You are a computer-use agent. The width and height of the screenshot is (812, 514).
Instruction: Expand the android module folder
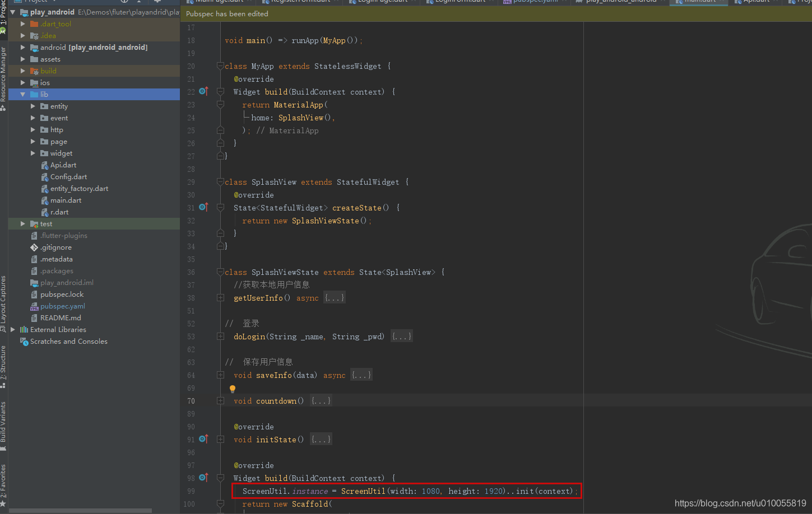[x=23, y=48]
